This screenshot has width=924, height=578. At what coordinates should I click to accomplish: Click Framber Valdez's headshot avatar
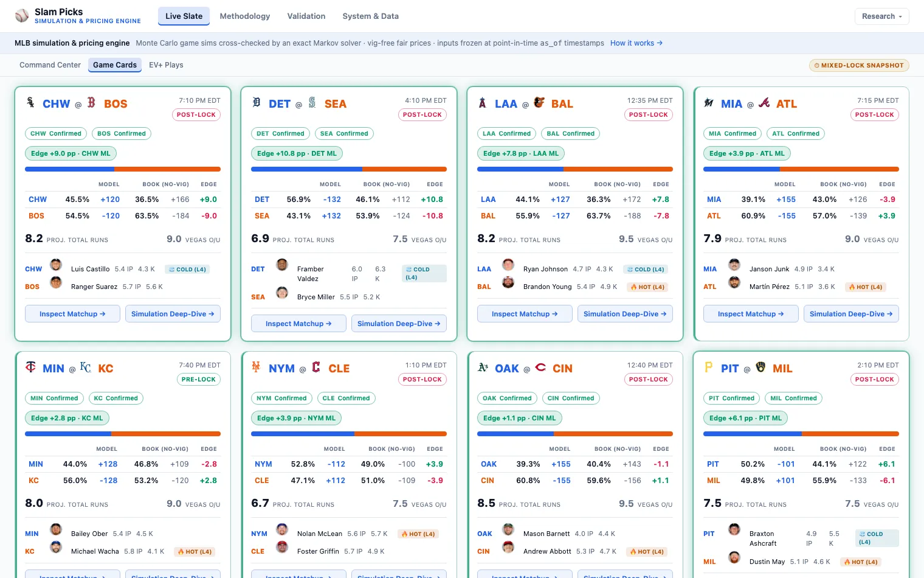pos(282,265)
